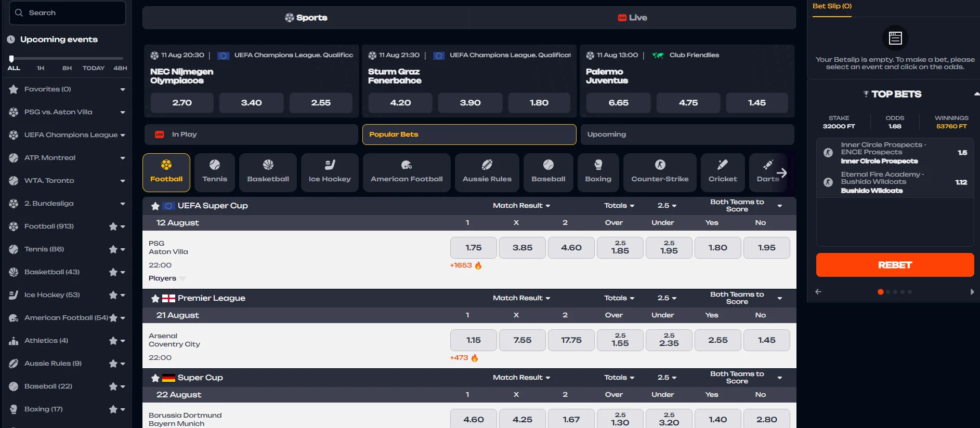Open the In Play tab
The width and height of the screenshot is (980, 428).
tap(251, 135)
